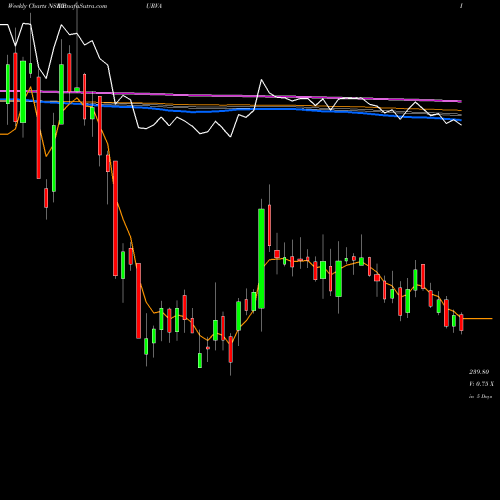Click the volume reading 'V: 0.75 N'
Screen dimensions: 500x500
[x=481, y=384]
